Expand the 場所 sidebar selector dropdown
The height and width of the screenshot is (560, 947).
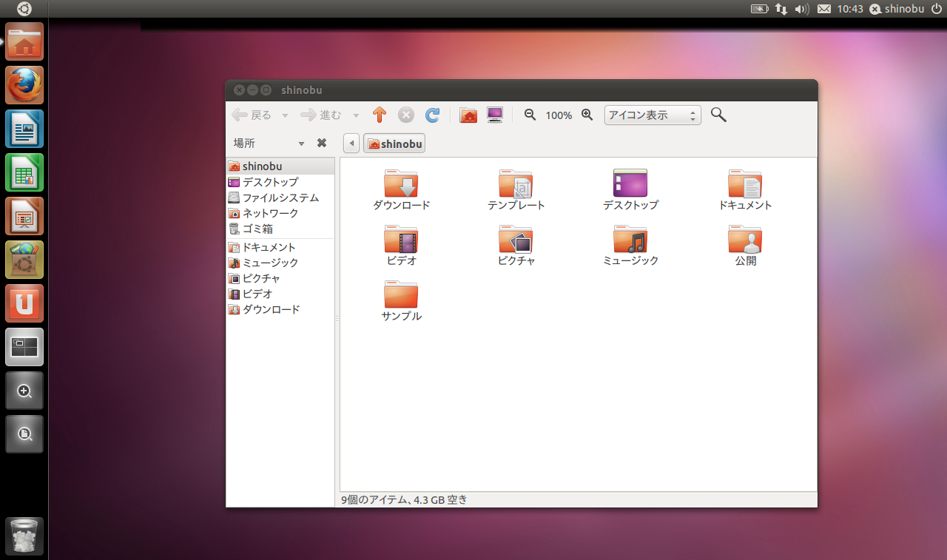click(301, 144)
